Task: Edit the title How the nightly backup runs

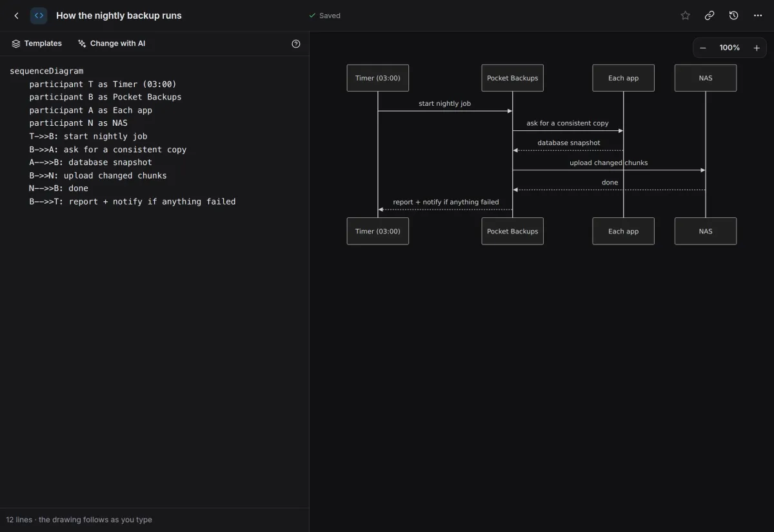Action: click(x=119, y=15)
